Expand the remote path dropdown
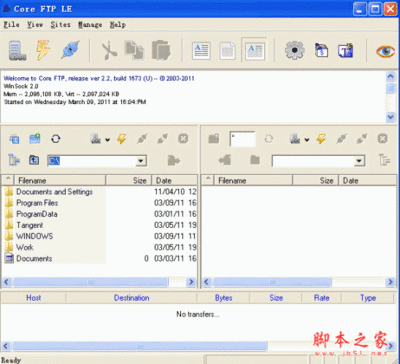Screen dimensions: 400x364 pos(359,161)
